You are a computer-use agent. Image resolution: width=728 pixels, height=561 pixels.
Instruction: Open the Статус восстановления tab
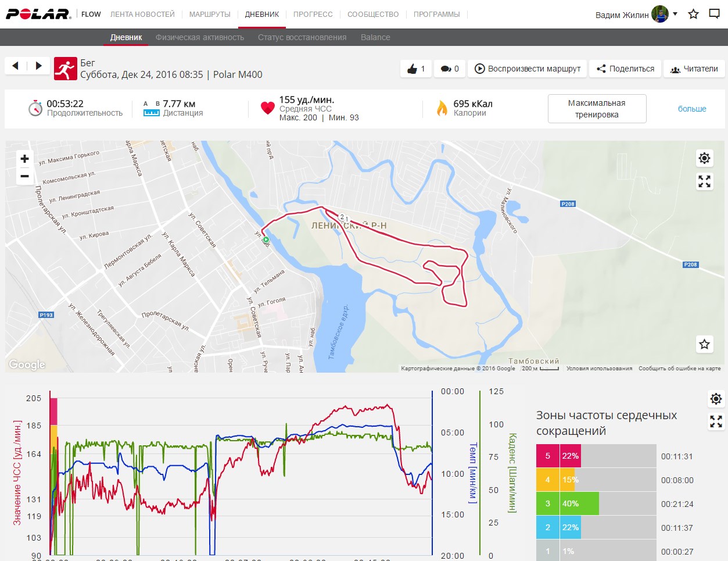302,37
